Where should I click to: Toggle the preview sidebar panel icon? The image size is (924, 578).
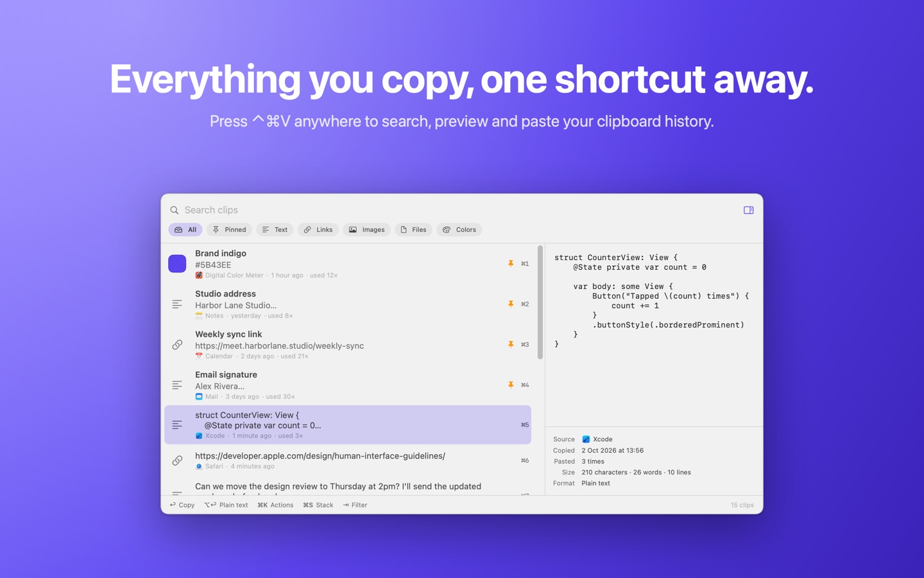click(x=748, y=210)
